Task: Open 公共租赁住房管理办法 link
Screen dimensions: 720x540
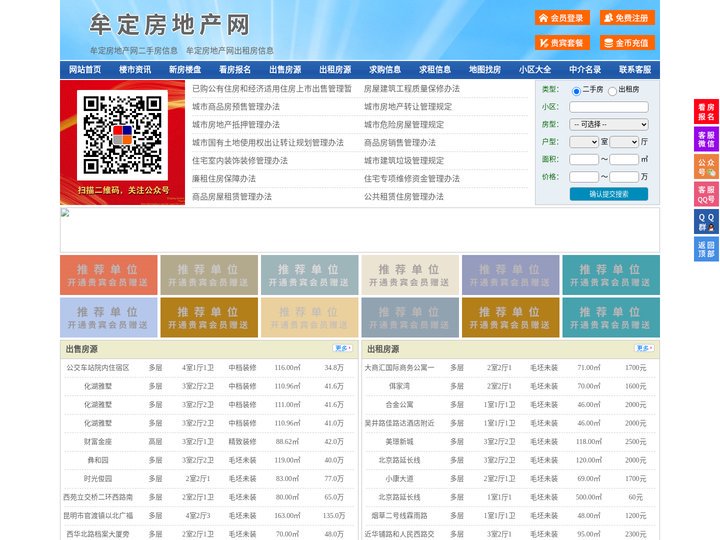Action: pos(404,197)
